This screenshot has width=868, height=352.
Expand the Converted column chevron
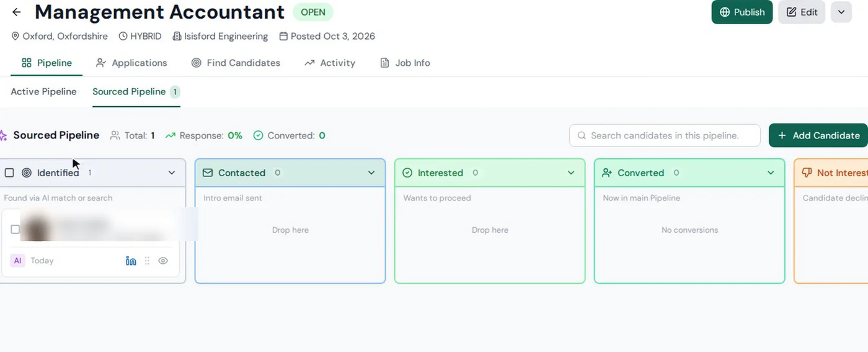click(x=771, y=173)
